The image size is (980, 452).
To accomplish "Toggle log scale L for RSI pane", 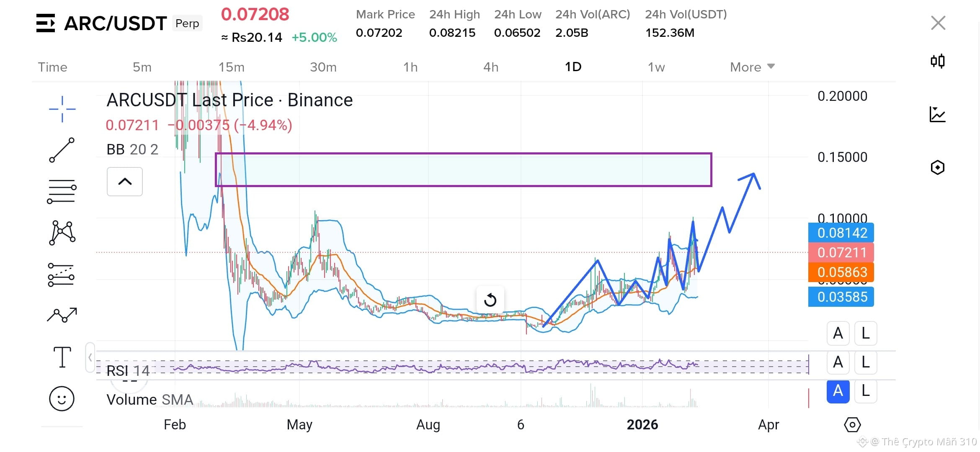I will click(x=866, y=362).
